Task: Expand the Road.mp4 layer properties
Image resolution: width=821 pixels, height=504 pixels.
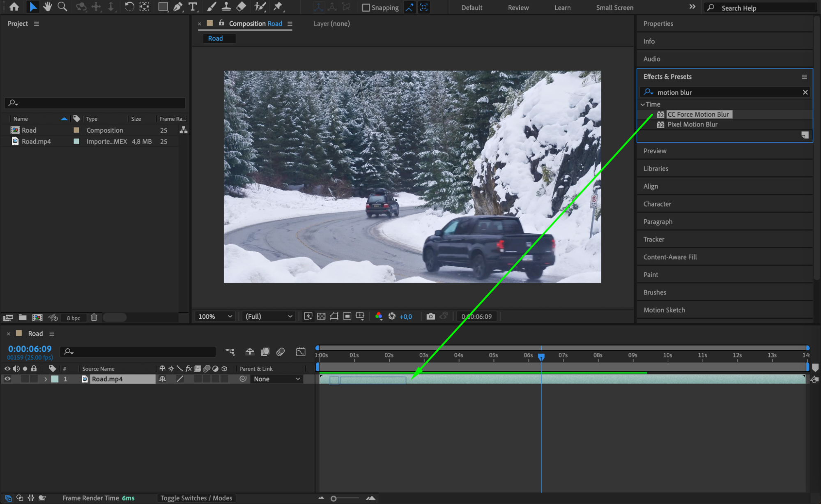Action: pyautogui.click(x=46, y=379)
